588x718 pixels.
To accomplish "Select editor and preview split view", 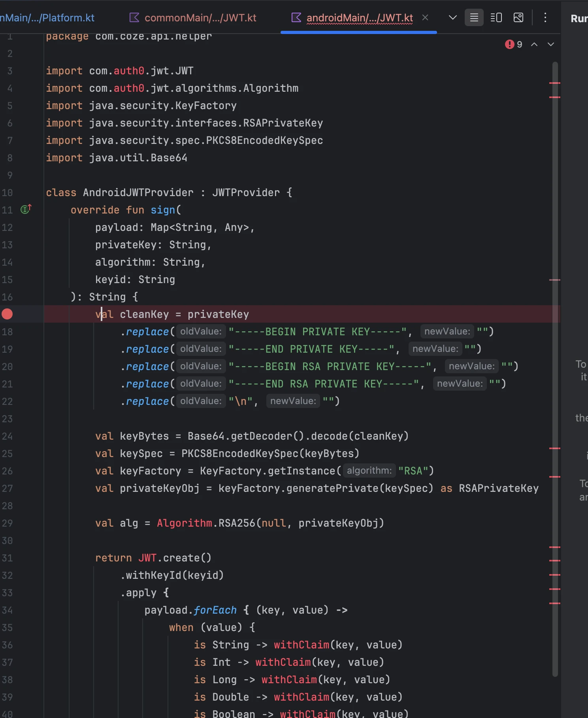I will (496, 18).
